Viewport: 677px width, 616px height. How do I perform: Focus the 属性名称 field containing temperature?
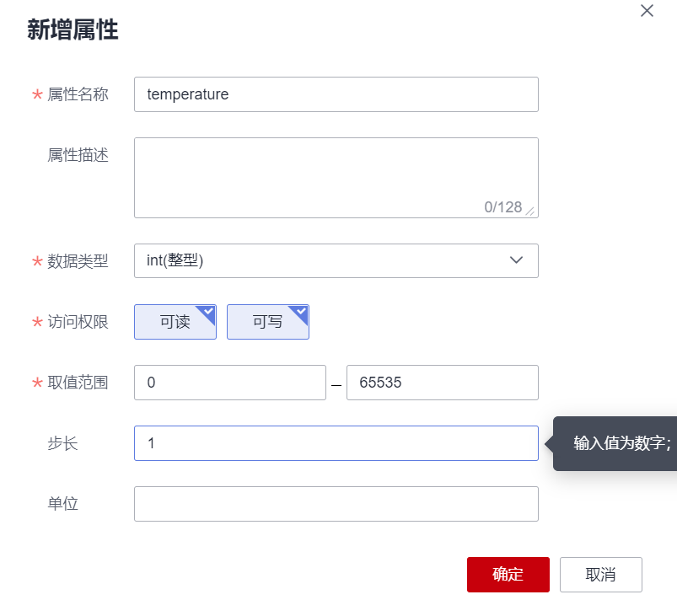coord(336,94)
